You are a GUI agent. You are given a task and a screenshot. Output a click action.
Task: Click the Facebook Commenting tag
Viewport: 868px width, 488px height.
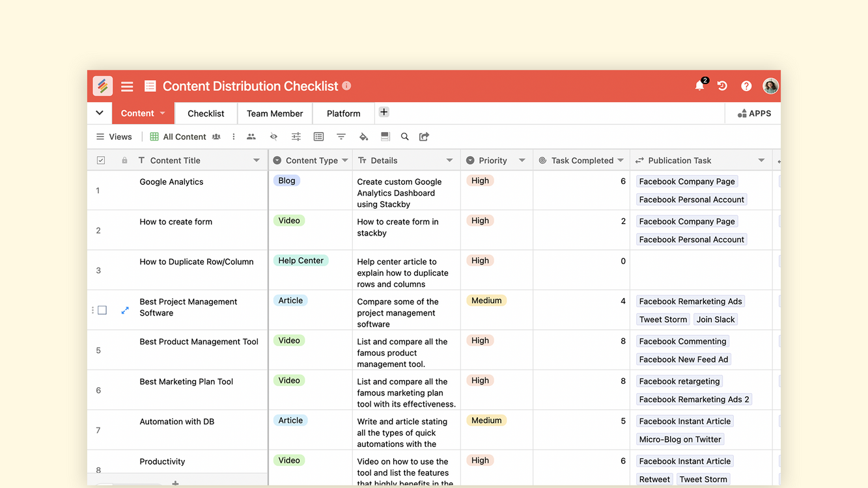[x=682, y=341]
